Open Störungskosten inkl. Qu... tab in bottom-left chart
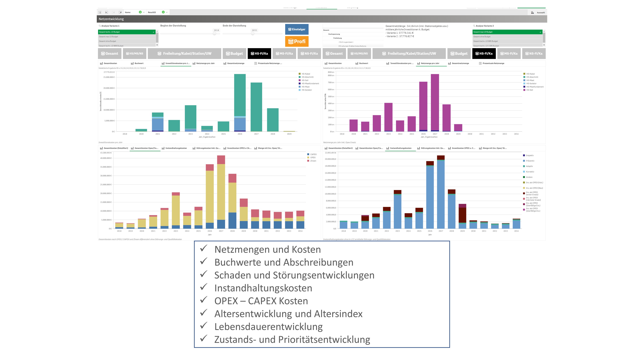 [207, 148]
